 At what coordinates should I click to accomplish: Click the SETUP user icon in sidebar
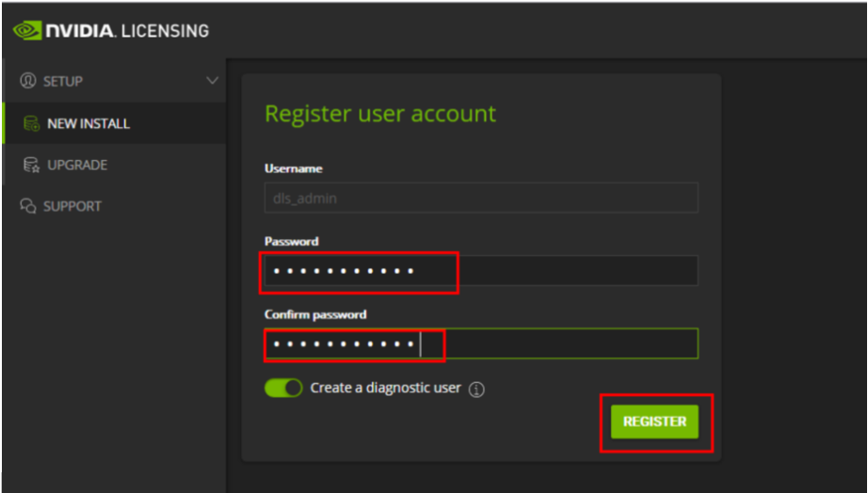pyautogui.click(x=27, y=82)
